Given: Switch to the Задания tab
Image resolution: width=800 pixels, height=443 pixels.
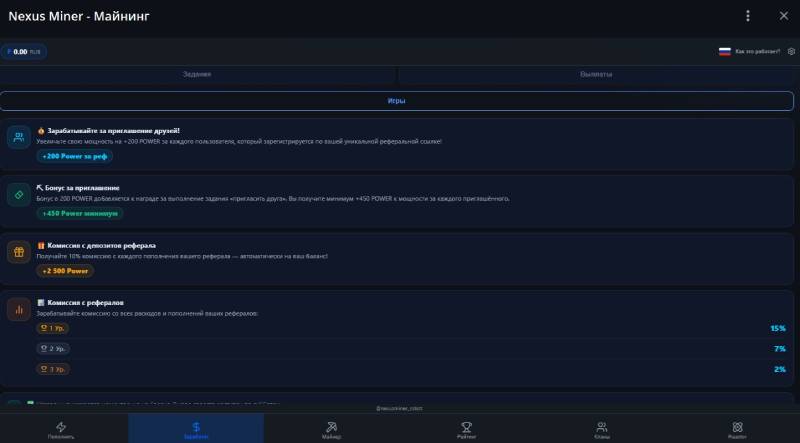Looking at the screenshot, I should (197, 75).
